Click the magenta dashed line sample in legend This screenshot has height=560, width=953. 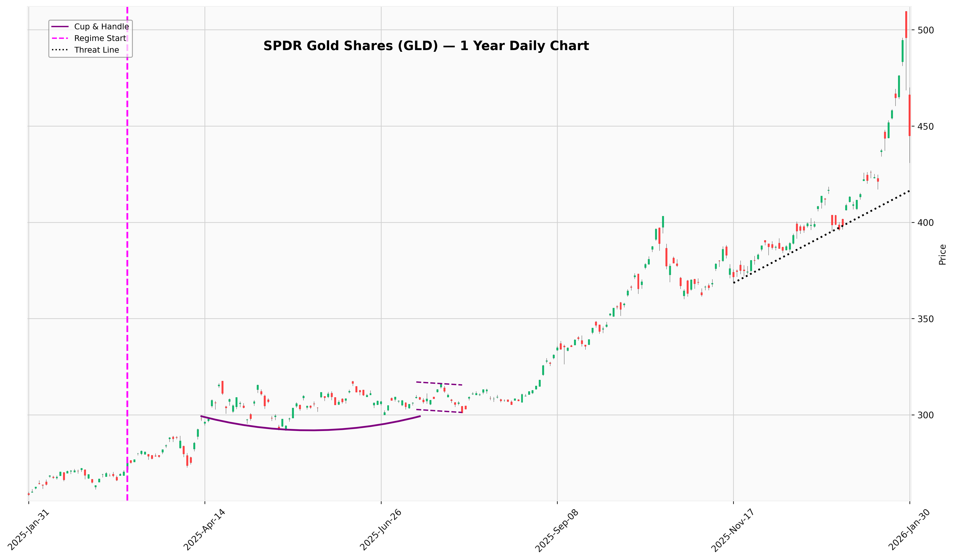60,38
